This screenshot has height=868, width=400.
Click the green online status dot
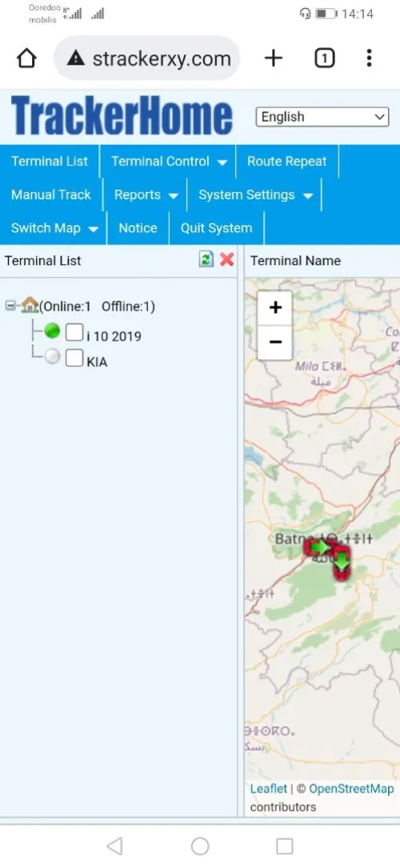52,331
